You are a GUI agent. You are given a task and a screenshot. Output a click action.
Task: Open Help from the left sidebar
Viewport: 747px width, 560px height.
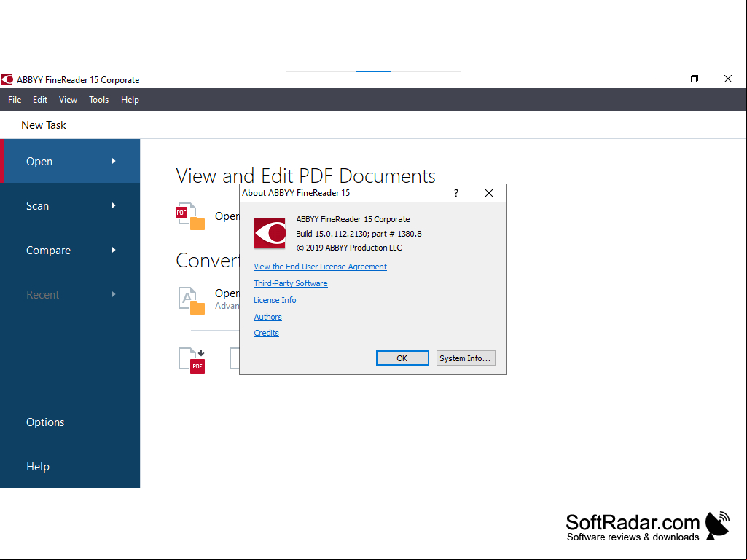click(x=38, y=467)
